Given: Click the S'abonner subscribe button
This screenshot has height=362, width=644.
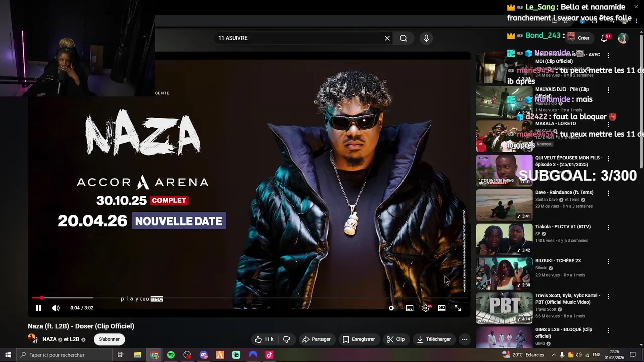Looking at the screenshot, I should 109,339.
